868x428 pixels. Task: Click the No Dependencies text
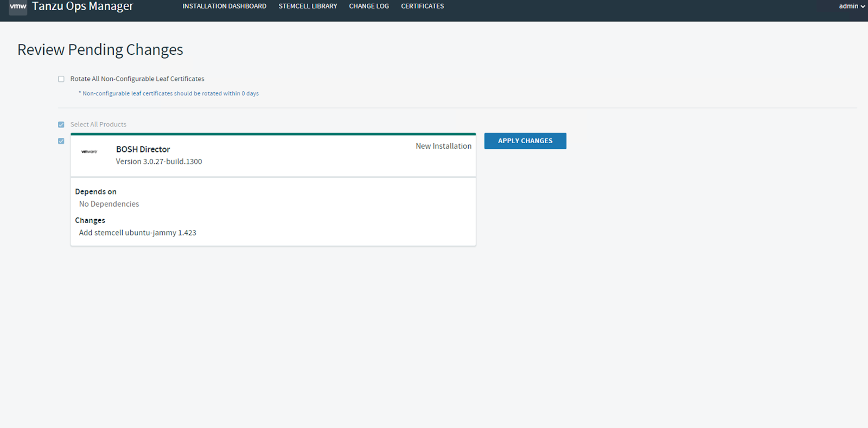(109, 204)
